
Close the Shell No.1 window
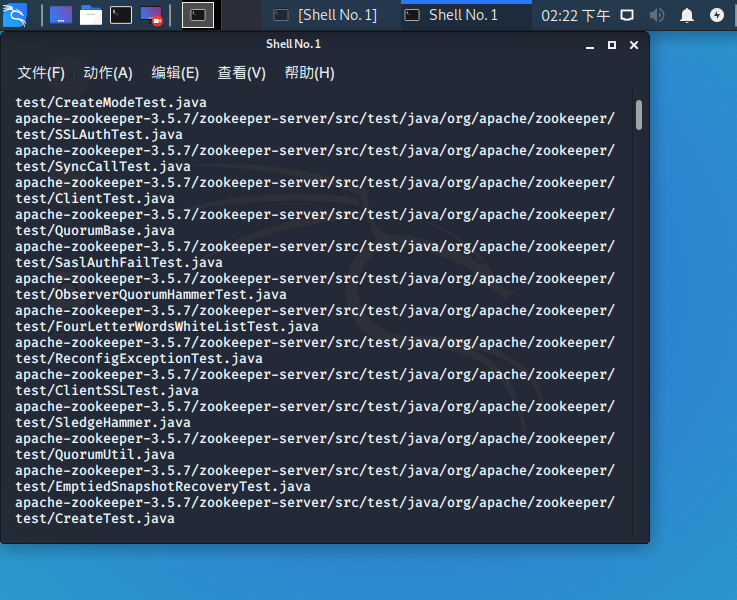[x=634, y=45]
